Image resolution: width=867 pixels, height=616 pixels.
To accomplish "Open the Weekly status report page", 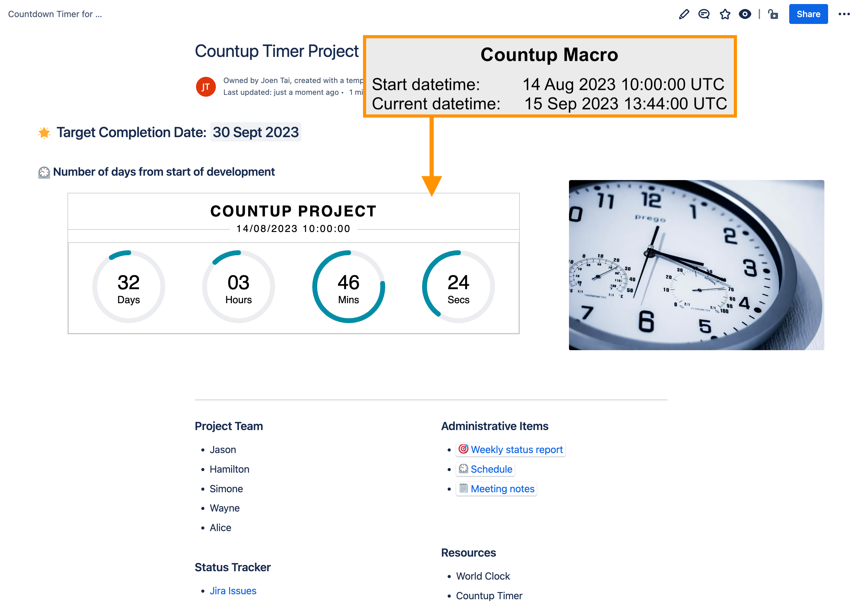I will [517, 449].
